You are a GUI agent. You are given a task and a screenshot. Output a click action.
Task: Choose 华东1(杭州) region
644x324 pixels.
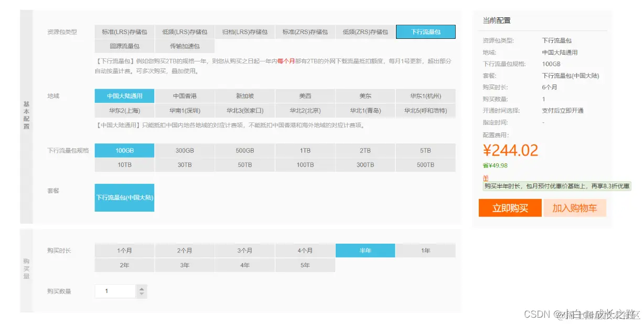click(426, 96)
